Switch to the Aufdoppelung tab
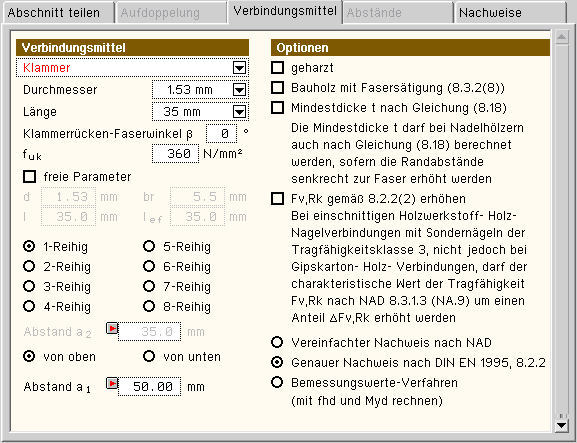The height and width of the screenshot is (443, 577). coord(171,13)
